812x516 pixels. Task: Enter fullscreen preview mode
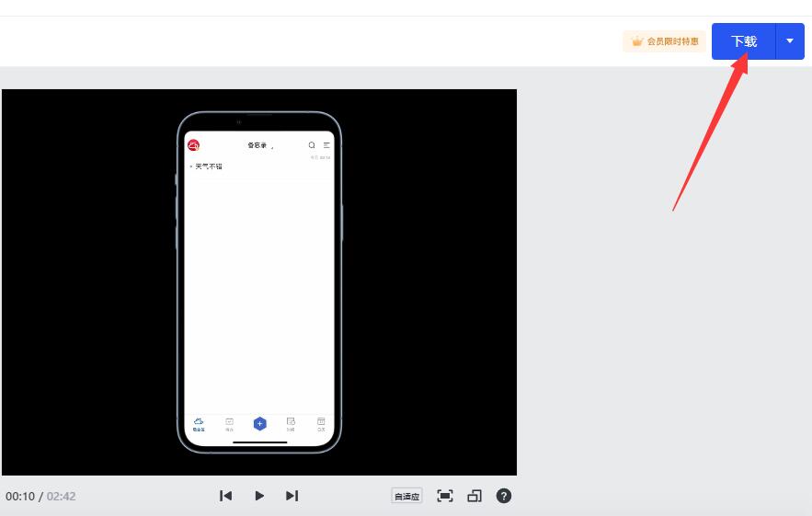[x=445, y=496]
